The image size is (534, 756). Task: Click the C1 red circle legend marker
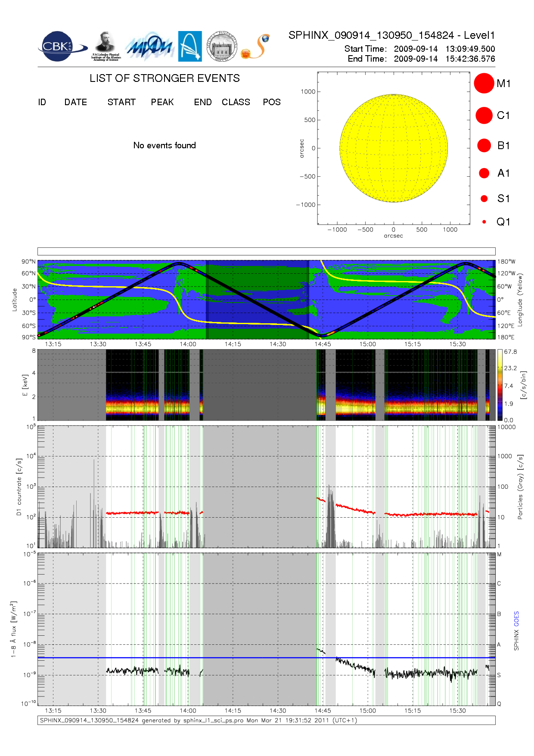click(x=484, y=116)
